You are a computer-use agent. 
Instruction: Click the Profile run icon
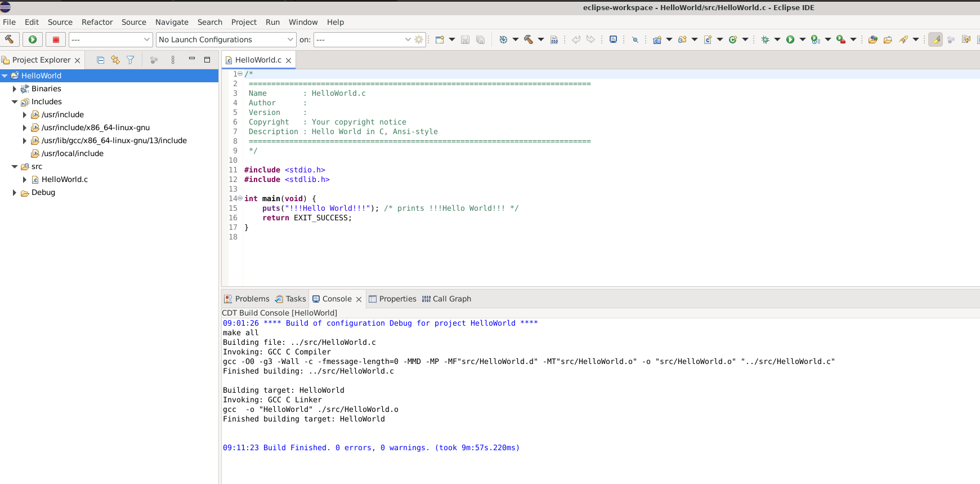815,39
